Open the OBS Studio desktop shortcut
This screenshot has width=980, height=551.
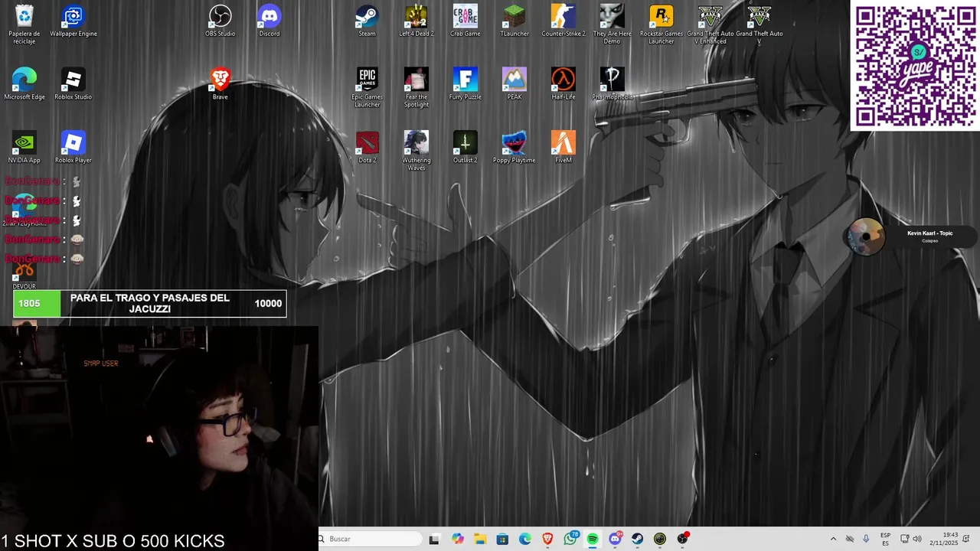pyautogui.click(x=220, y=21)
